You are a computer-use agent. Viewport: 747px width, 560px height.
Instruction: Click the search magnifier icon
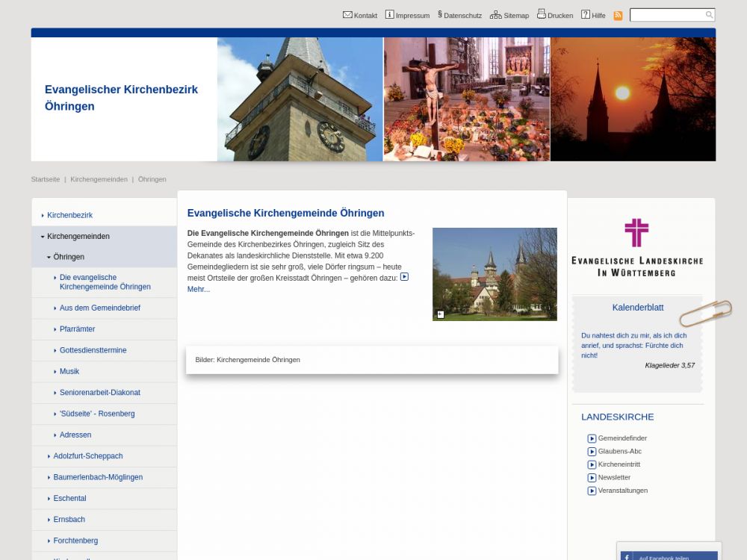[709, 15]
